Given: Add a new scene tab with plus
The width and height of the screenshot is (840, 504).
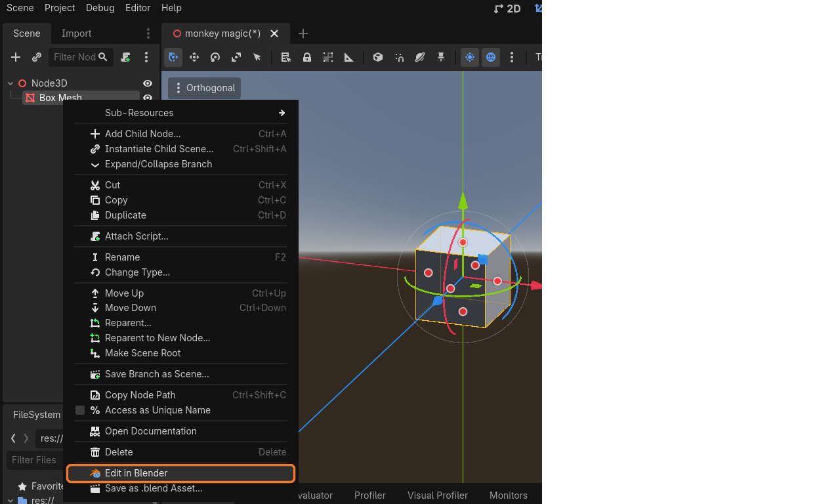Looking at the screenshot, I should [x=303, y=33].
